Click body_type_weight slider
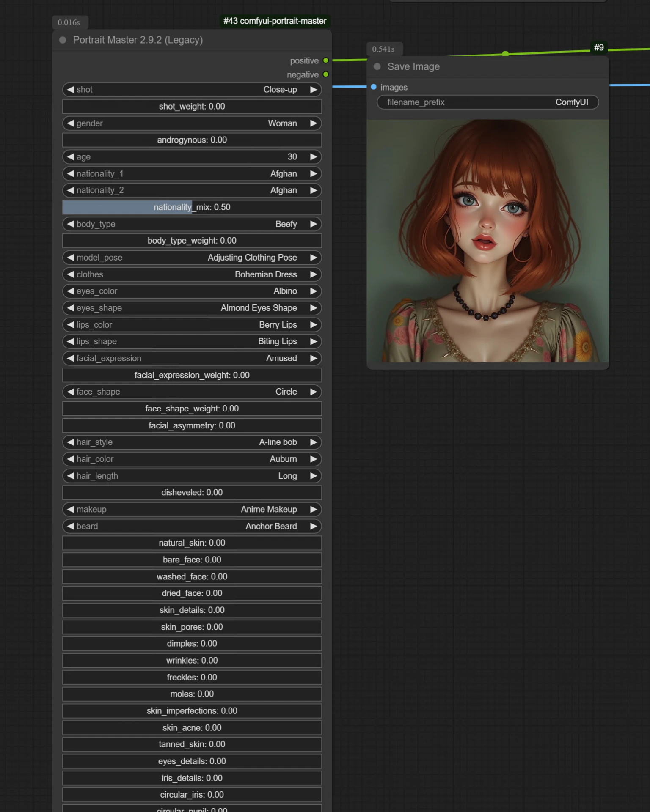 point(192,241)
